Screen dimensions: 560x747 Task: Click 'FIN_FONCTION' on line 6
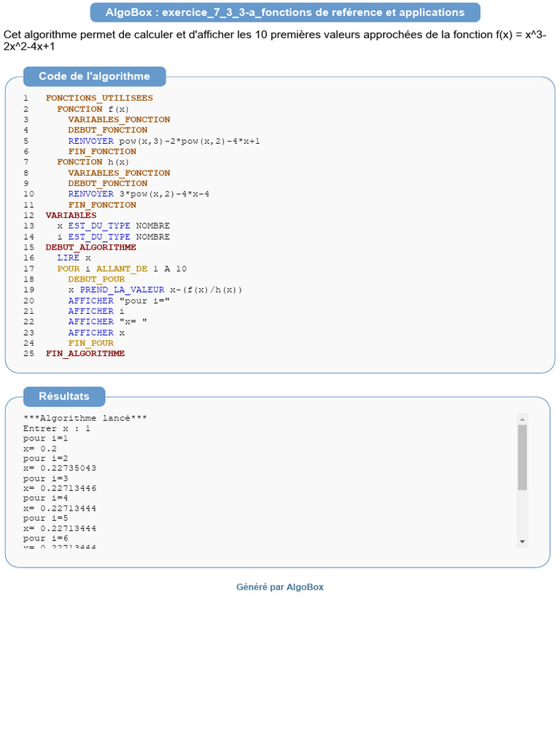[x=102, y=152]
